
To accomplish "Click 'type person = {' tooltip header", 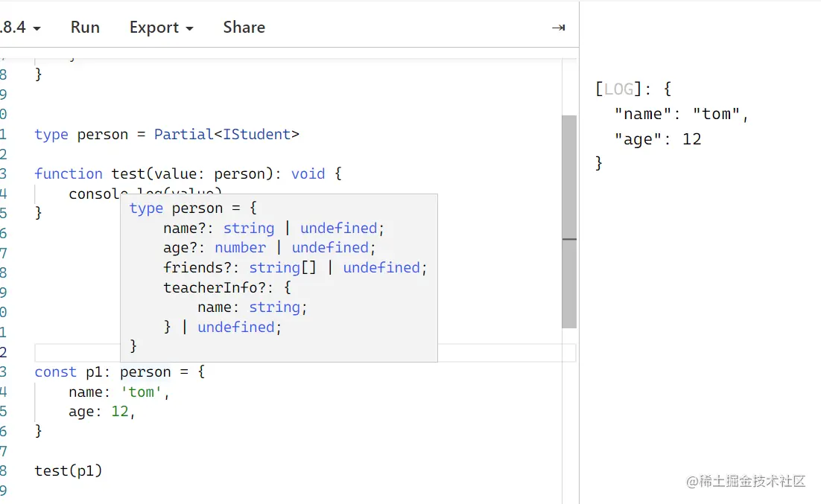I will pyautogui.click(x=193, y=208).
